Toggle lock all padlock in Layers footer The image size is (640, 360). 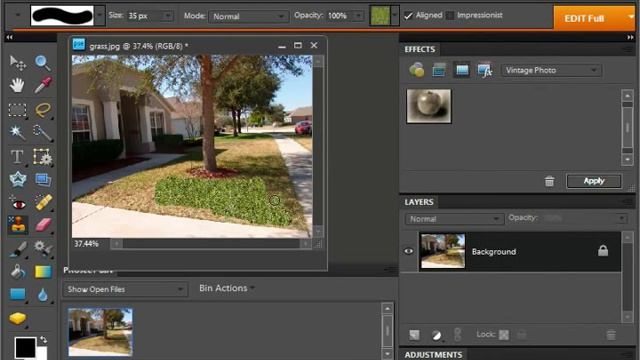click(x=521, y=335)
